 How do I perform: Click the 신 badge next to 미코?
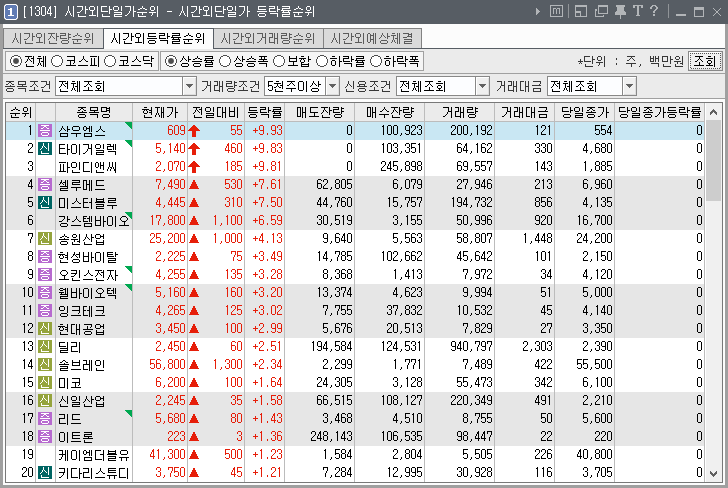tap(45, 383)
